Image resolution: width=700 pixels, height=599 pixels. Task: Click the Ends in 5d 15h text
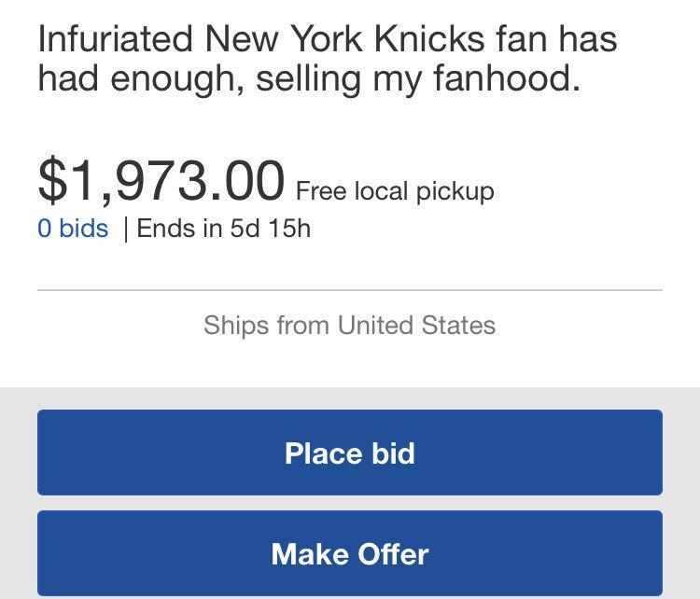click(x=223, y=229)
